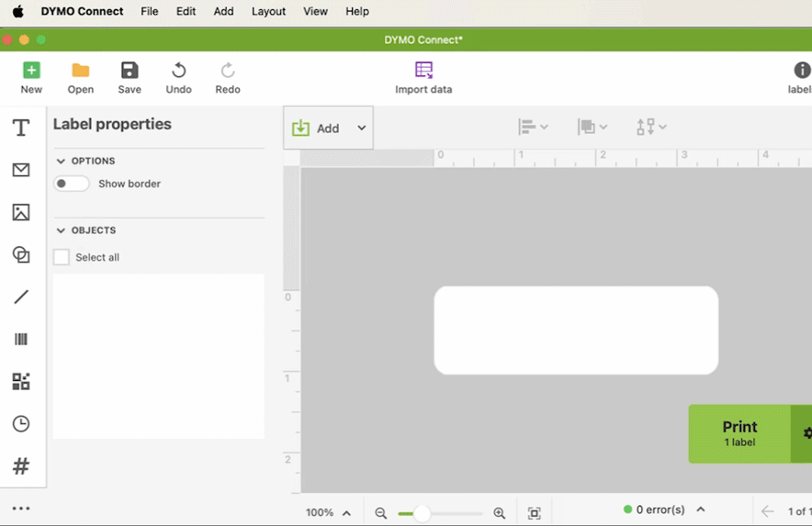Check the Select all checkbox
Image resolution: width=812 pixels, height=526 pixels.
point(62,257)
